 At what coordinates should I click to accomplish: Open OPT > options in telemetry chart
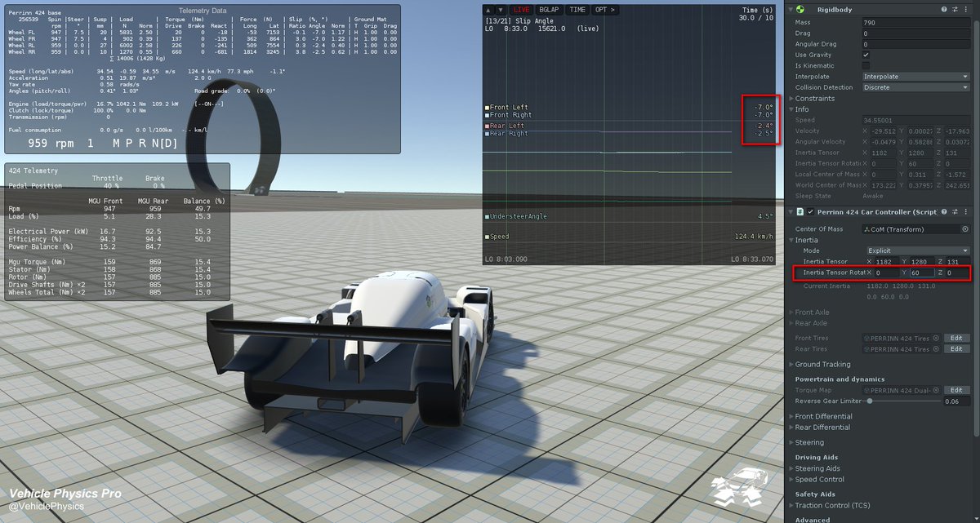605,10
